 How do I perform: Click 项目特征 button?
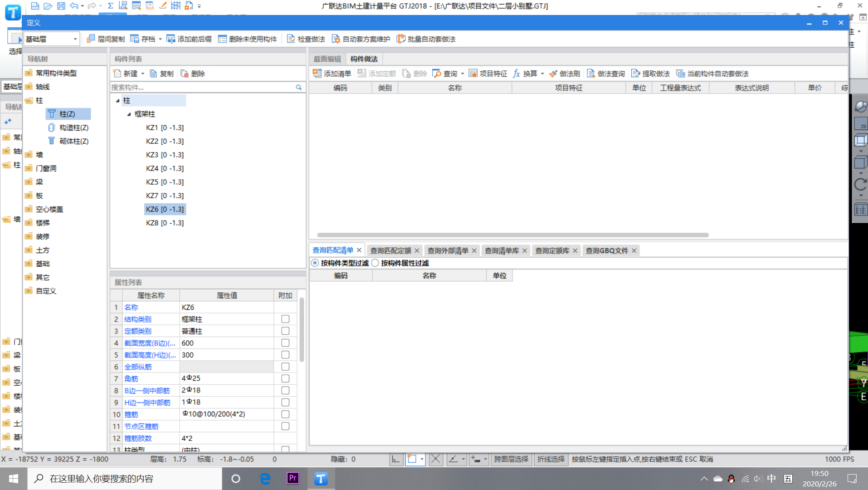tap(488, 73)
